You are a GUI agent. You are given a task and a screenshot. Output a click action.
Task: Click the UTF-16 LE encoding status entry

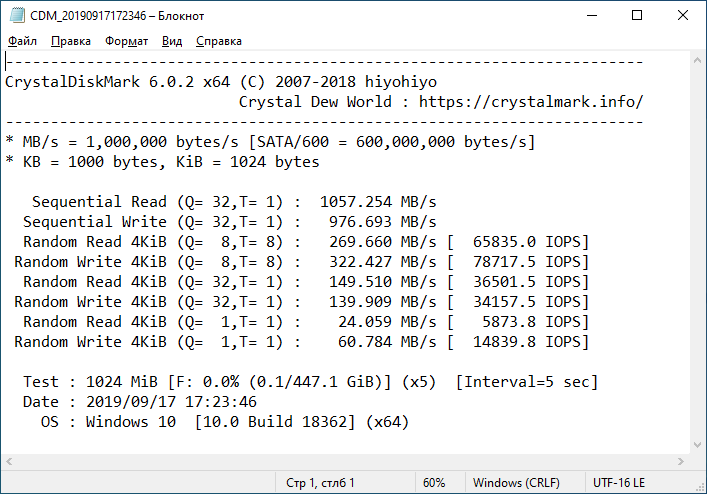tap(619, 483)
